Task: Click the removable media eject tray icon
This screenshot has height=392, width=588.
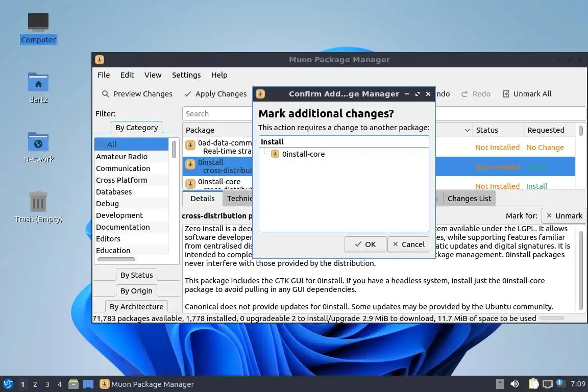Action: (x=500, y=384)
